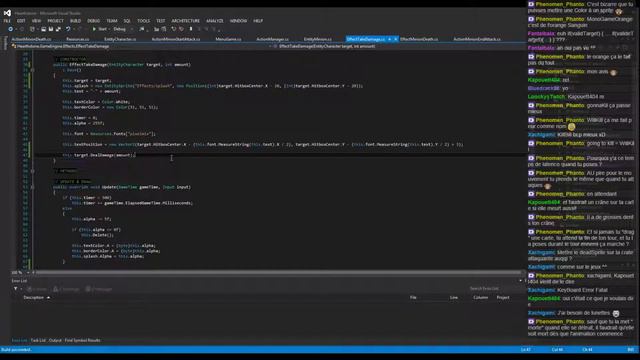The height and width of the screenshot is (360, 640).
Task: Click the increase indent toolbar icon
Action: pos(174,29)
